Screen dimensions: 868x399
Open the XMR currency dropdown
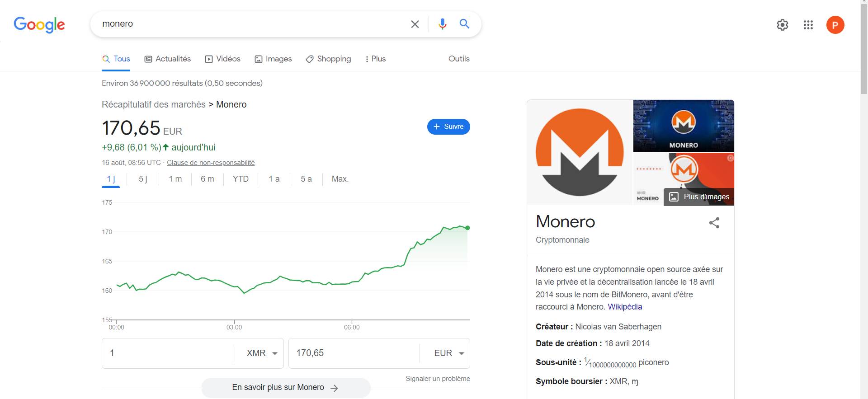coord(262,353)
